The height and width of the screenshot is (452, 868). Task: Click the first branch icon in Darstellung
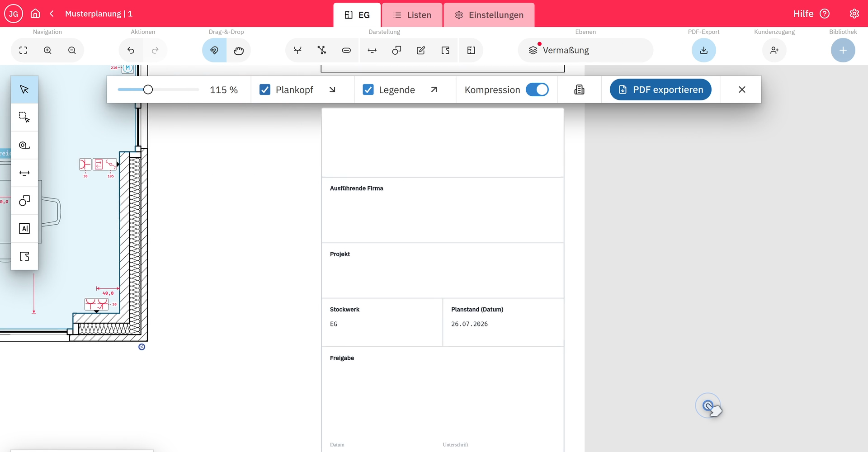point(297,50)
